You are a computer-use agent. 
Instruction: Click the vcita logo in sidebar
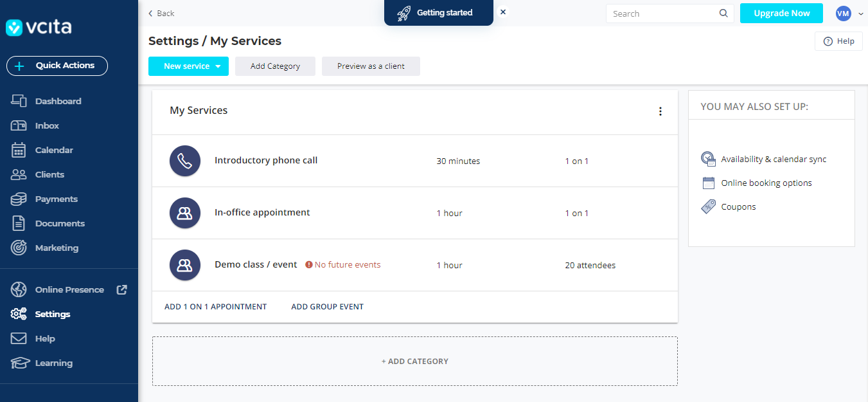tap(39, 26)
